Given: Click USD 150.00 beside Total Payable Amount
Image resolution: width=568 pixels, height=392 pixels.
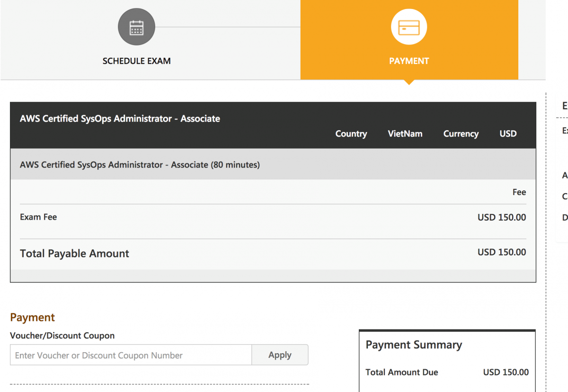Looking at the screenshot, I should [502, 252].
